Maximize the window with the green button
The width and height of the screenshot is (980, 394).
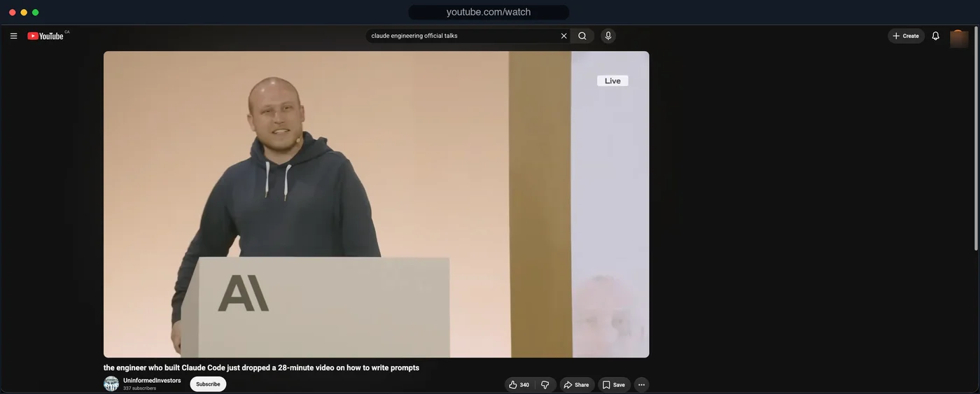pyautogui.click(x=35, y=13)
